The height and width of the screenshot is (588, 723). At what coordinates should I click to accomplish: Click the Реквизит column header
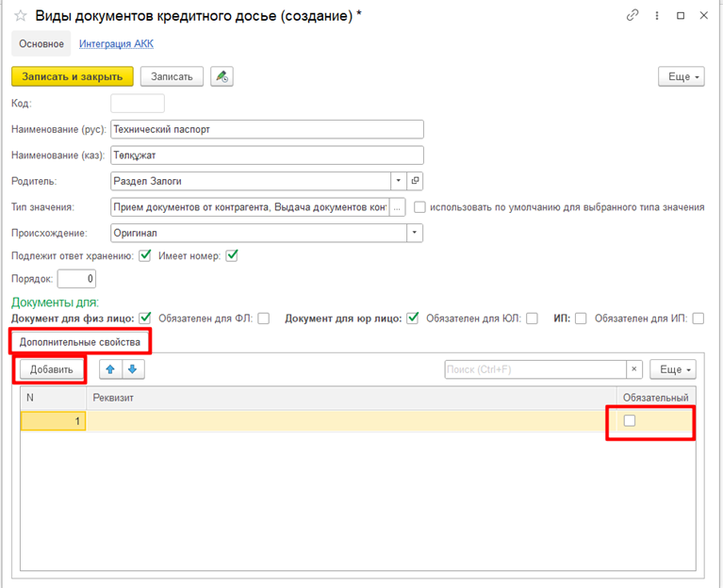(x=352, y=398)
